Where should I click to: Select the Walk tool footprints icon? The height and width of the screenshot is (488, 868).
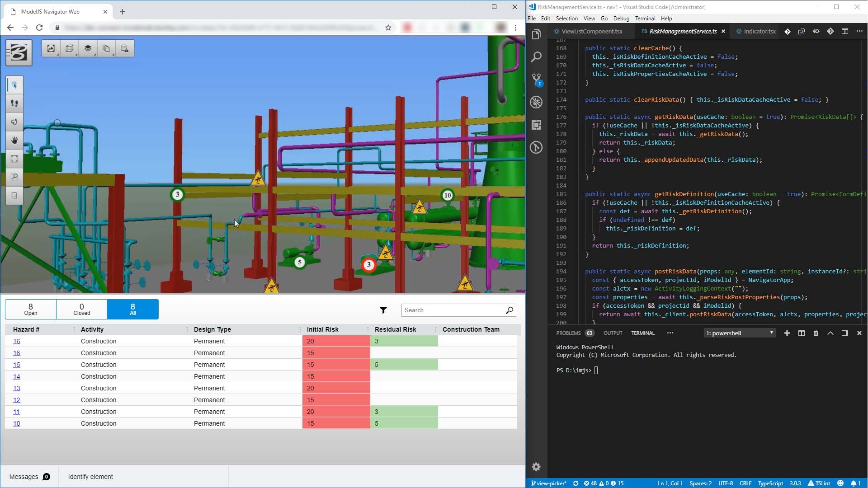14,103
